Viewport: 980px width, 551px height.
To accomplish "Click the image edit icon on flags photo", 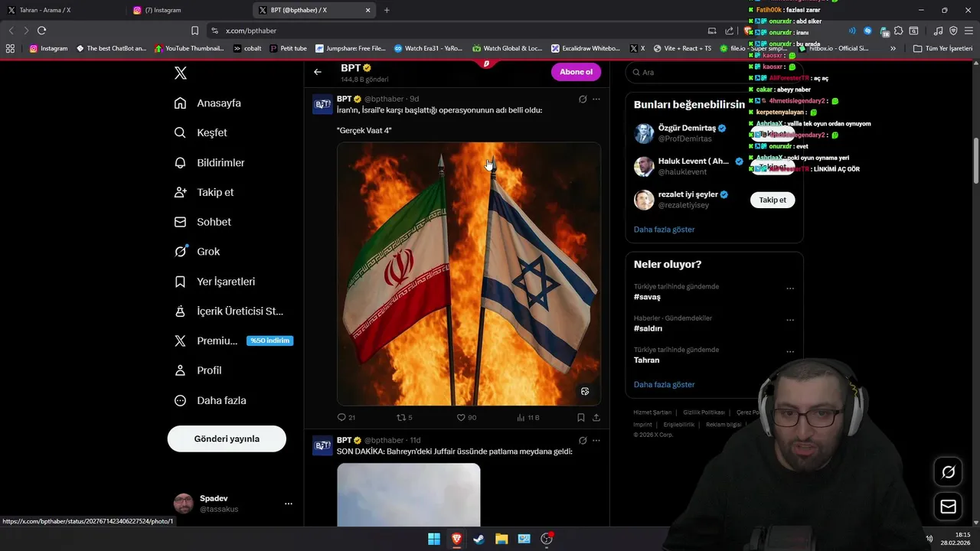I will (x=585, y=391).
